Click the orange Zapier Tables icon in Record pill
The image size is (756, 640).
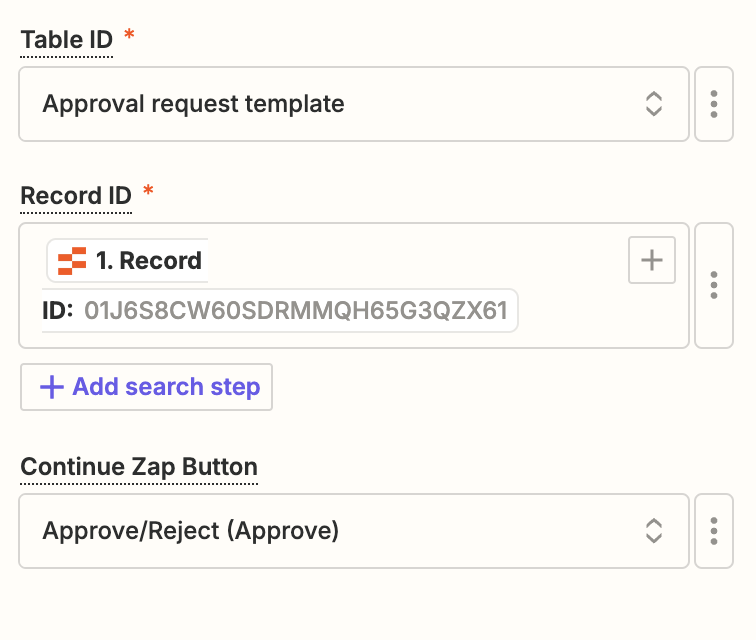[x=72, y=261]
